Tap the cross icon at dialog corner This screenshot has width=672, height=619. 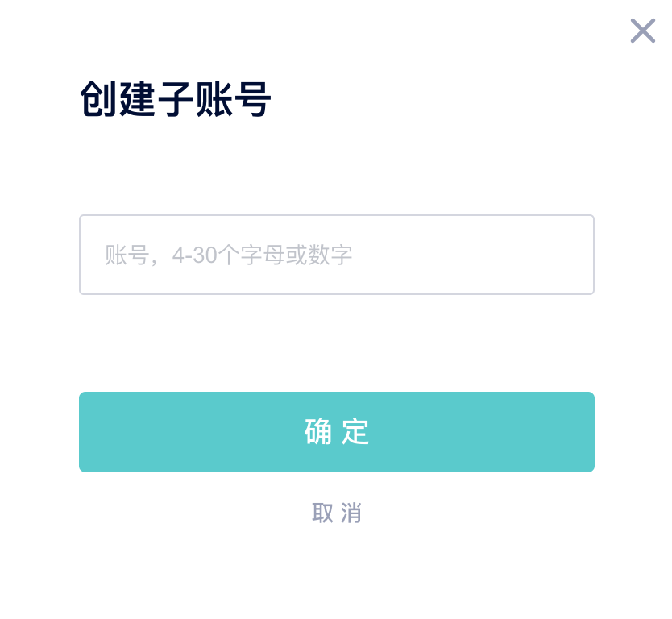click(642, 31)
